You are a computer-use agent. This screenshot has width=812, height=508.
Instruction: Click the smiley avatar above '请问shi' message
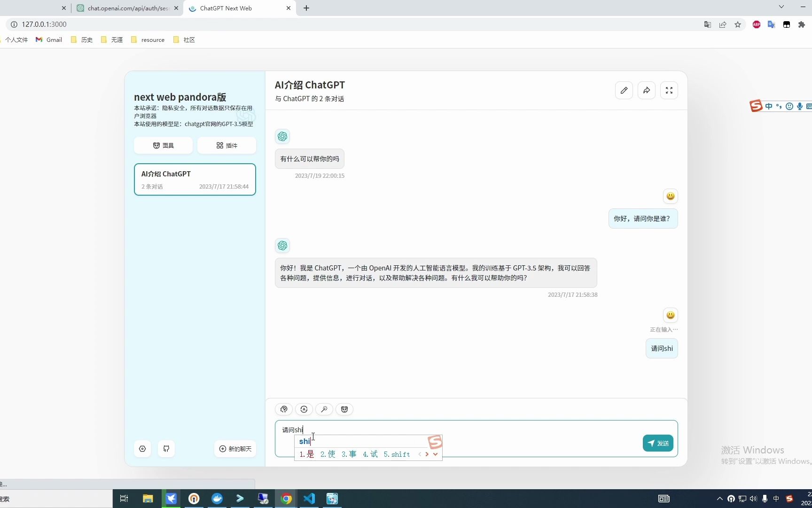[x=671, y=315]
